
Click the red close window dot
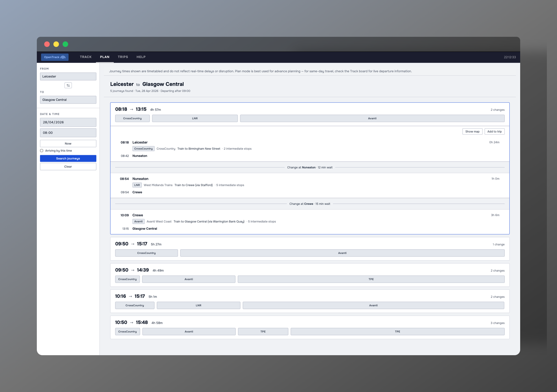point(47,44)
